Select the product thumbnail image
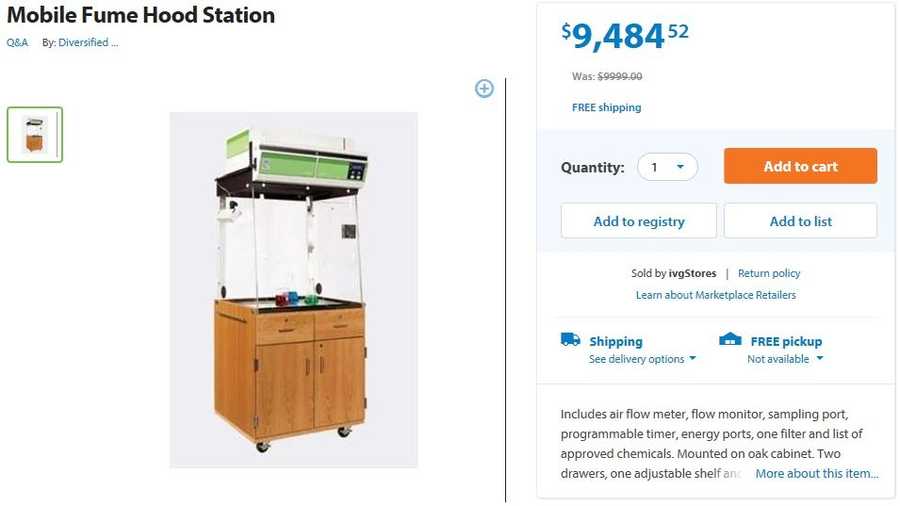 pyautogui.click(x=35, y=134)
